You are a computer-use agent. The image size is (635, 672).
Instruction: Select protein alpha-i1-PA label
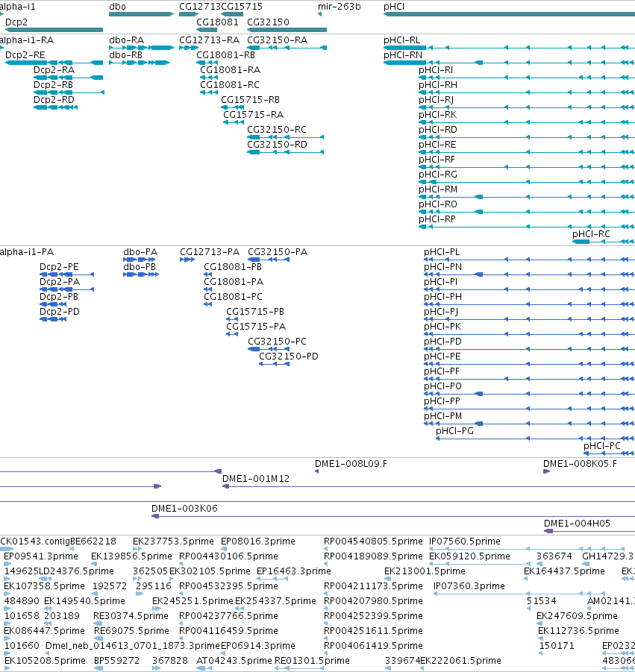click(x=27, y=252)
